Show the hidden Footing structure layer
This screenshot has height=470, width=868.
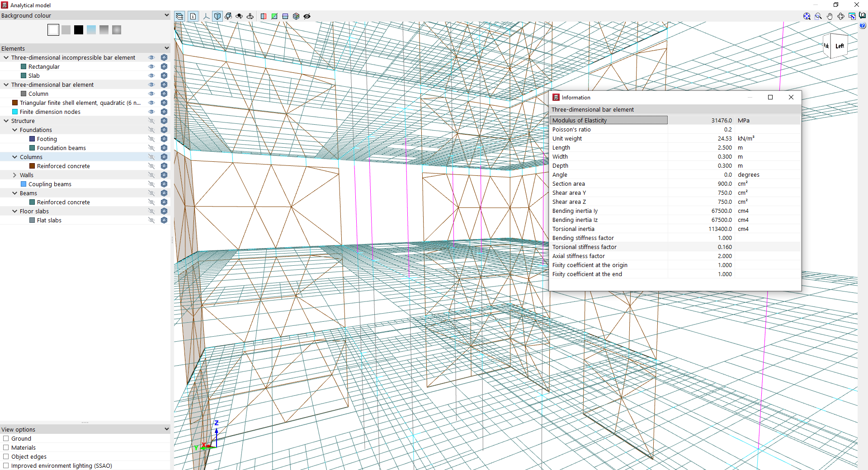pos(151,139)
